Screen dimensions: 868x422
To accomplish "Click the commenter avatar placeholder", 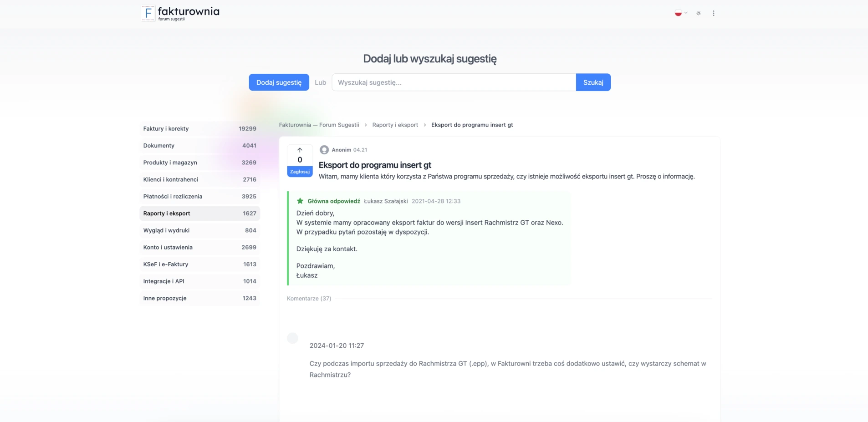I will point(292,338).
